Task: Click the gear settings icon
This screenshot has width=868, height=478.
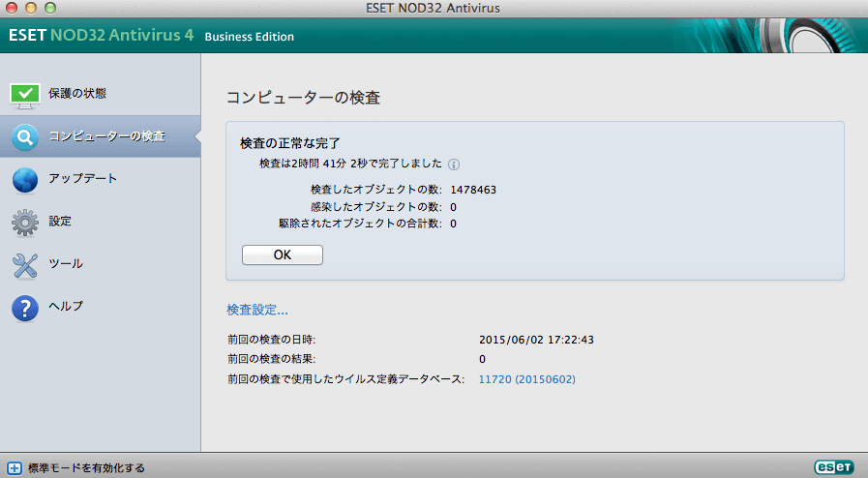Action: pos(25,223)
